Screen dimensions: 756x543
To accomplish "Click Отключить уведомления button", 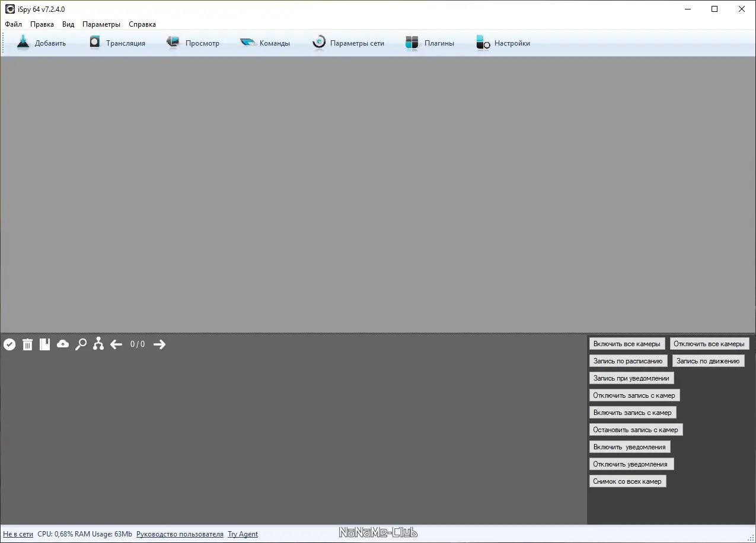I will tap(630, 464).
